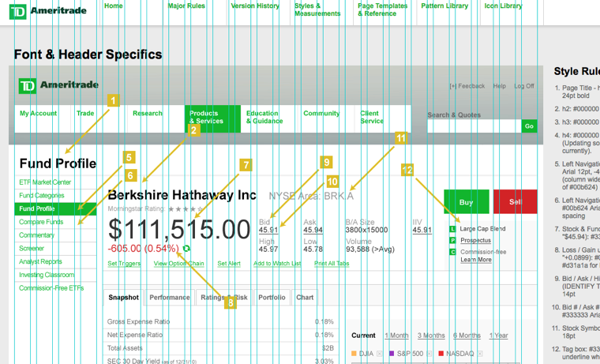Click the red Sell button

[516, 201]
